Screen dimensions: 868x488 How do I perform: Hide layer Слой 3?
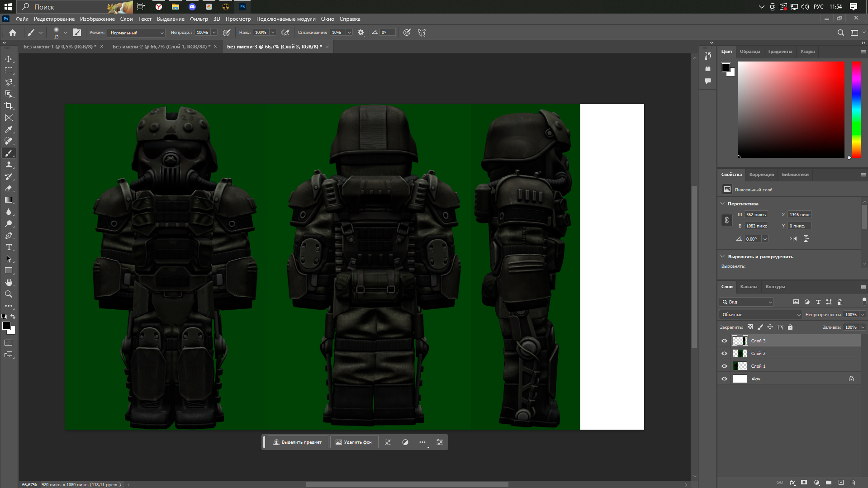click(x=724, y=341)
